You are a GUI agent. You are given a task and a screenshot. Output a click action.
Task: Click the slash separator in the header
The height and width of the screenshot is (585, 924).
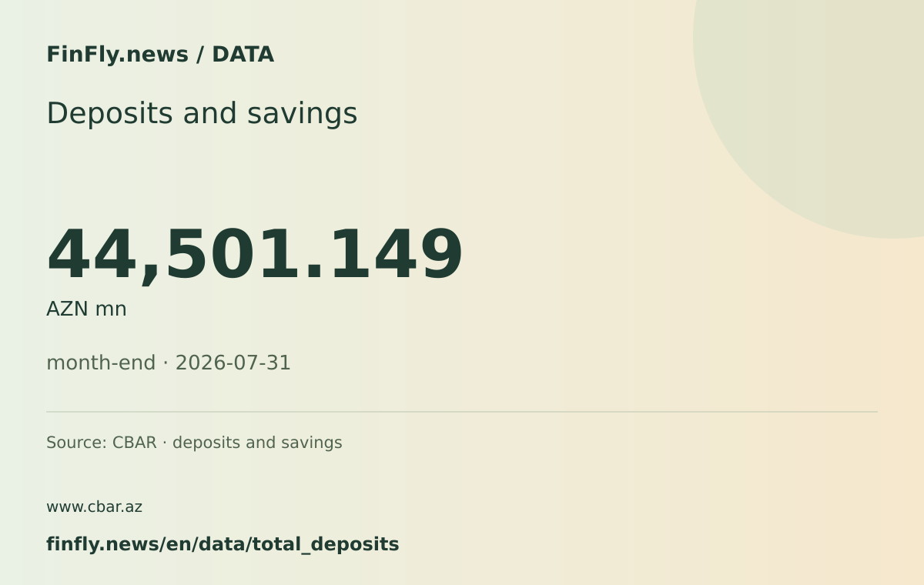[x=200, y=55]
